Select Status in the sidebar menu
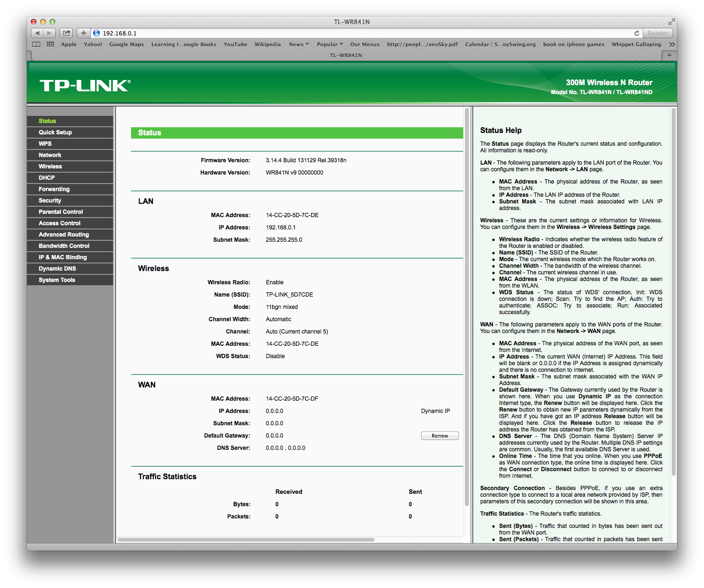Screen dimensions: 704x588 70,121
